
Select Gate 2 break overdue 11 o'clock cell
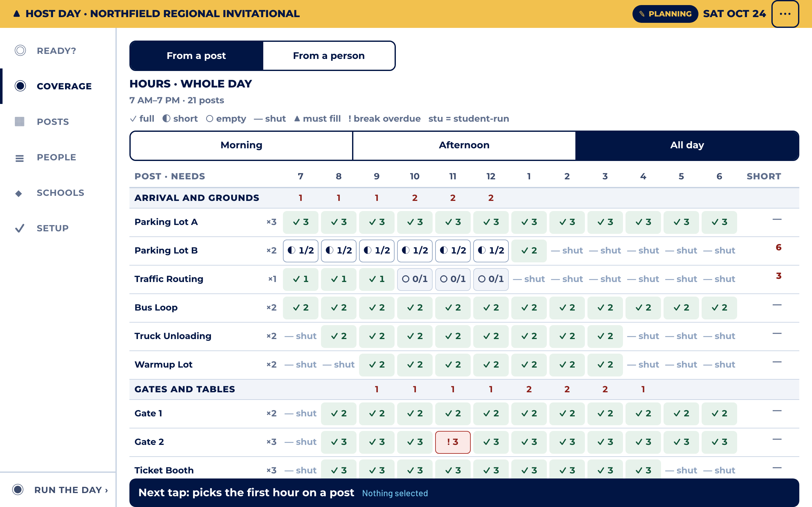pos(453,442)
